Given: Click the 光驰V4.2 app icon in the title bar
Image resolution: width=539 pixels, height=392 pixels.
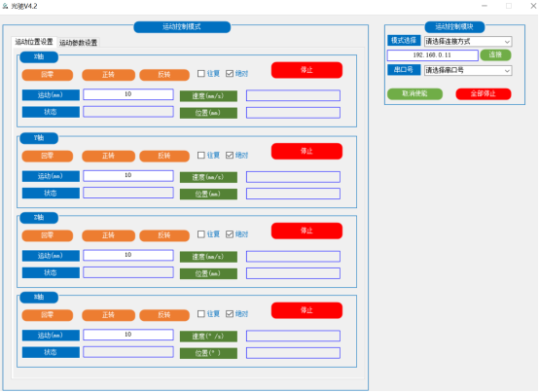Looking at the screenshot, I should [5, 6].
